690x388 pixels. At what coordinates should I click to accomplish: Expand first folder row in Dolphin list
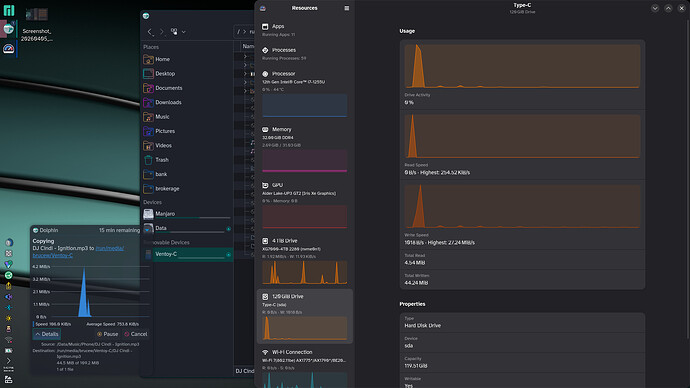tap(246, 56)
